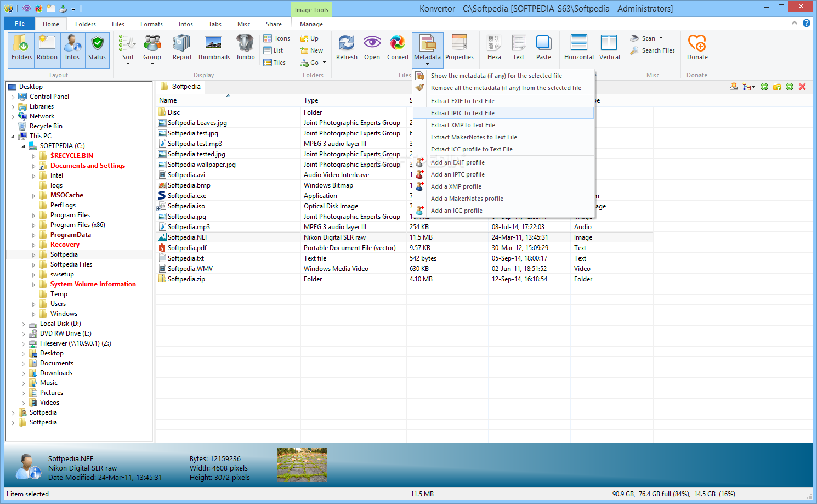The height and width of the screenshot is (504, 817).
Task: Toggle the Status bar button
Action: pos(97,49)
